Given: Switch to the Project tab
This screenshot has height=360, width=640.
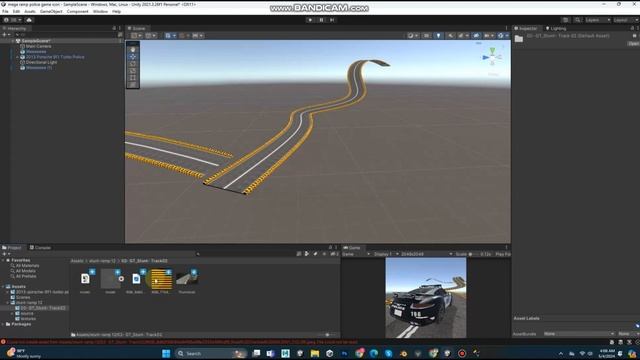Looking at the screenshot, I should pos(12,247).
